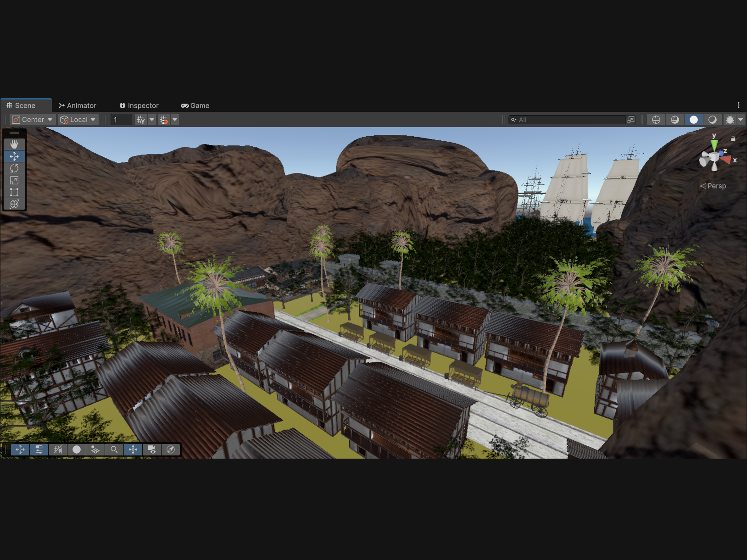Expand the debug draw mode dropdown arrow

tap(740, 120)
